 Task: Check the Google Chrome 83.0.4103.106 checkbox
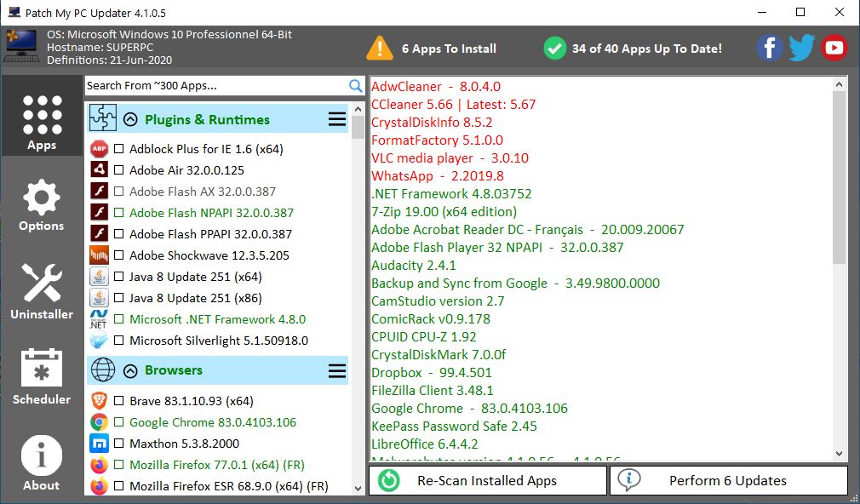click(118, 422)
